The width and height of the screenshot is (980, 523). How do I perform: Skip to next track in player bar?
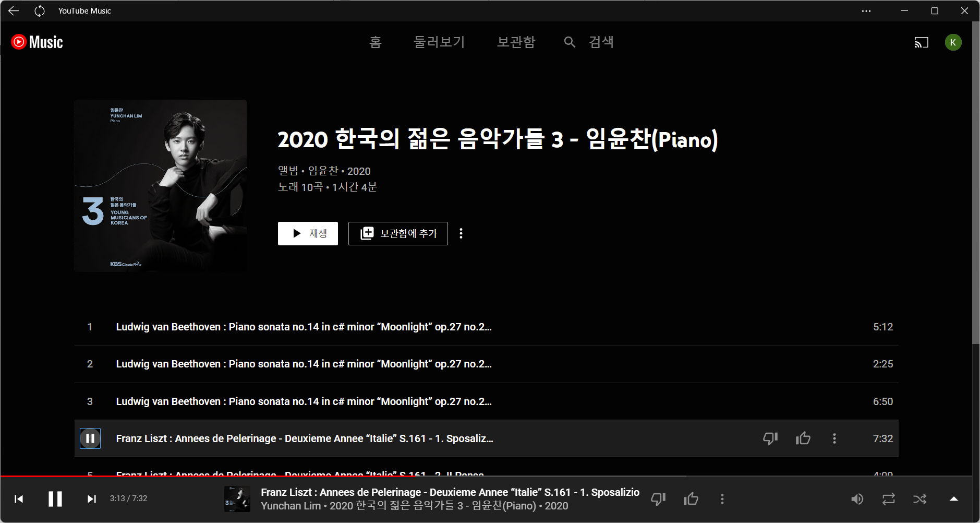[x=92, y=499]
